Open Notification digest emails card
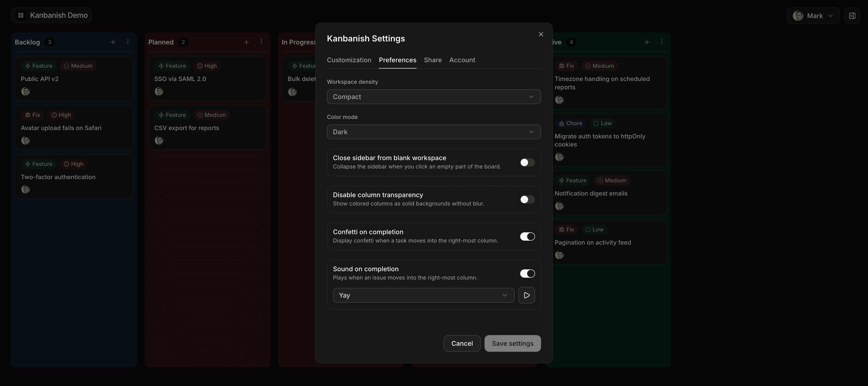 click(609, 193)
